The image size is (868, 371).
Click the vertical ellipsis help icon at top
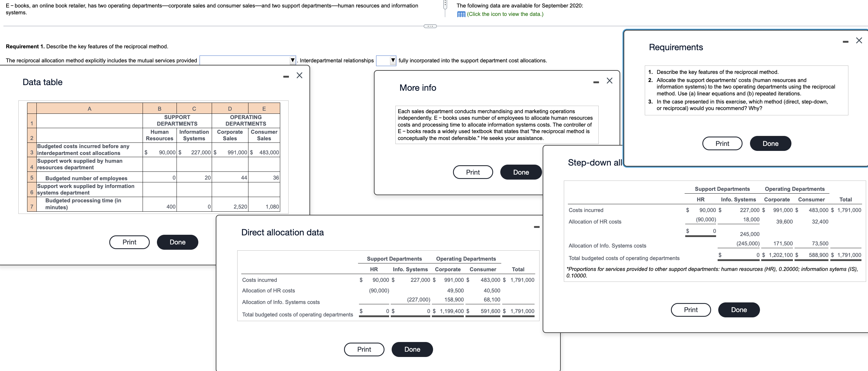tap(446, 3)
